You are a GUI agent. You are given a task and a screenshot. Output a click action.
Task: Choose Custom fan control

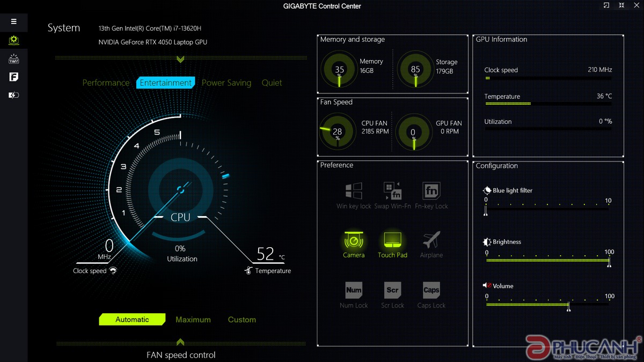click(242, 320)
